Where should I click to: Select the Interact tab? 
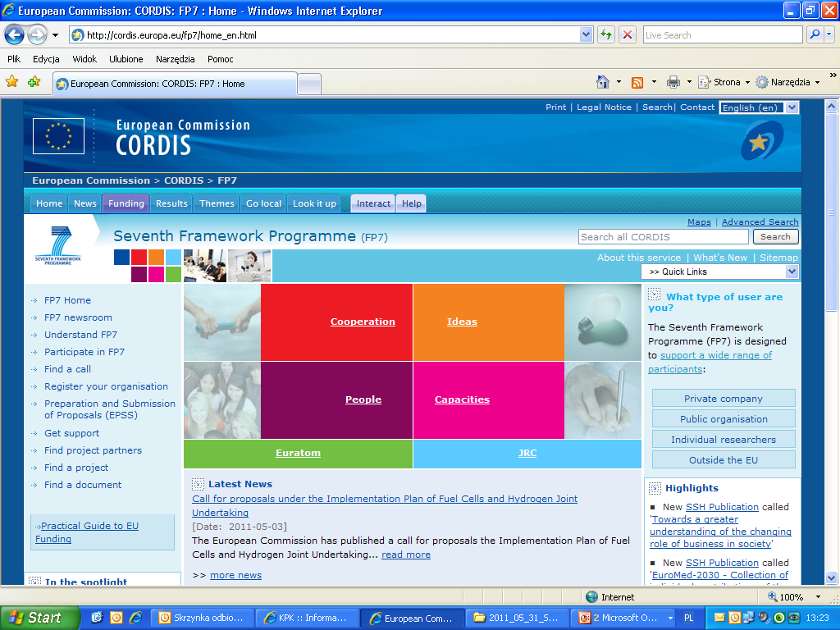pos(373,203)
